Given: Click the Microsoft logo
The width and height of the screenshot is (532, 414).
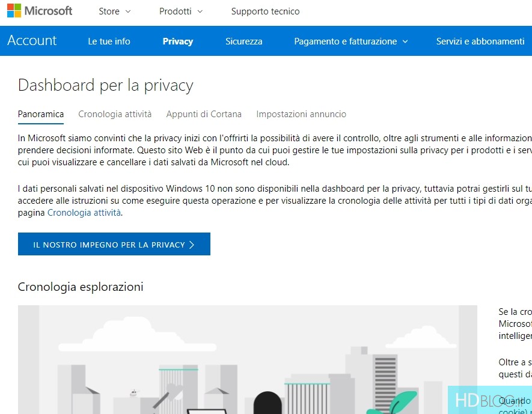Looking at the screenshot, I should pos(40,11).
